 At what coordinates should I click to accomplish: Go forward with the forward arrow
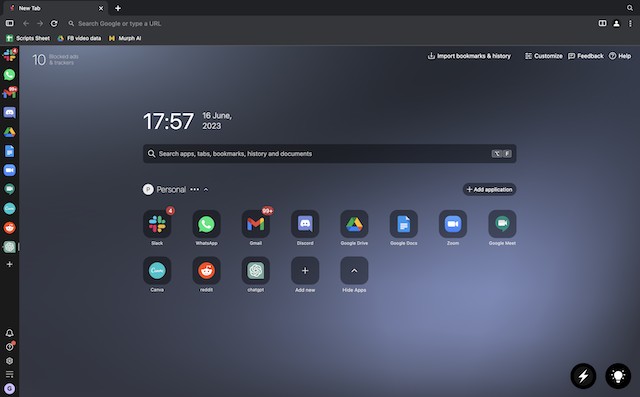(40, 24)
